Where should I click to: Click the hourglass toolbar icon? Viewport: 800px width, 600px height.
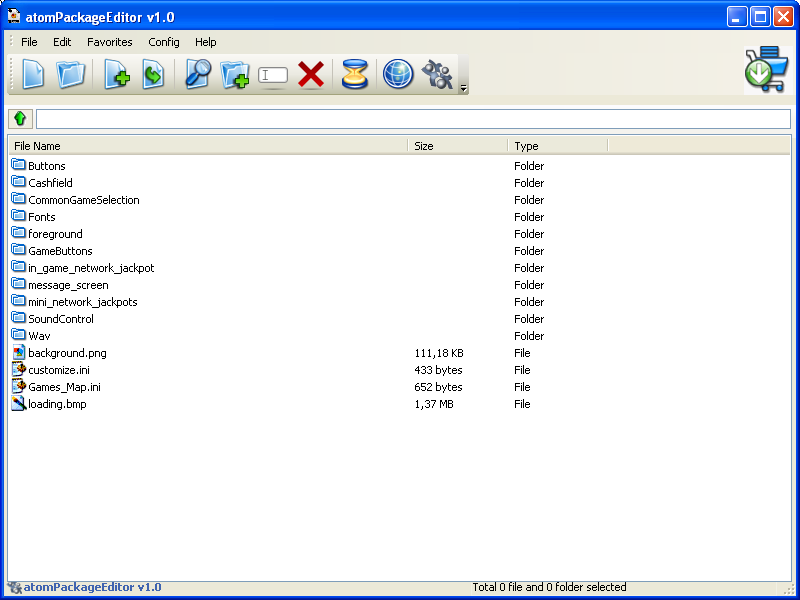point(355,75)
